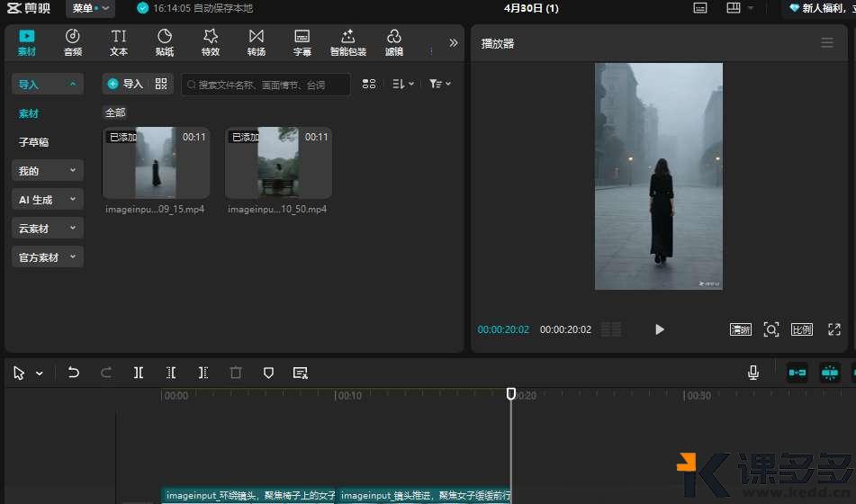Click the 导入 import button with plus
856x504 pixels.
coord(125,84)
